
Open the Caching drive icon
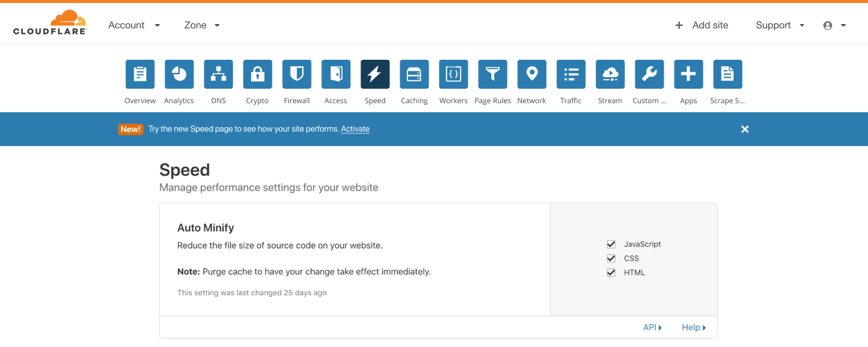414,74
